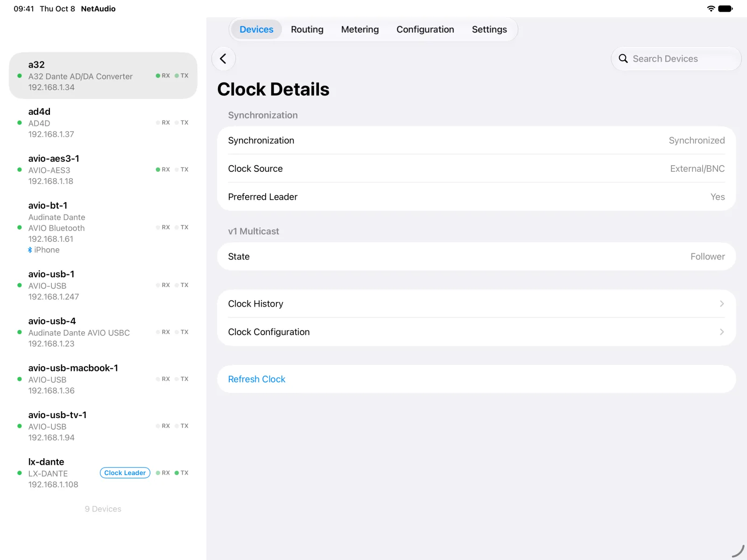747x560 pixels.
Task: Click the RX indicator for avio-aes3-1
Action: coord(163,169)
